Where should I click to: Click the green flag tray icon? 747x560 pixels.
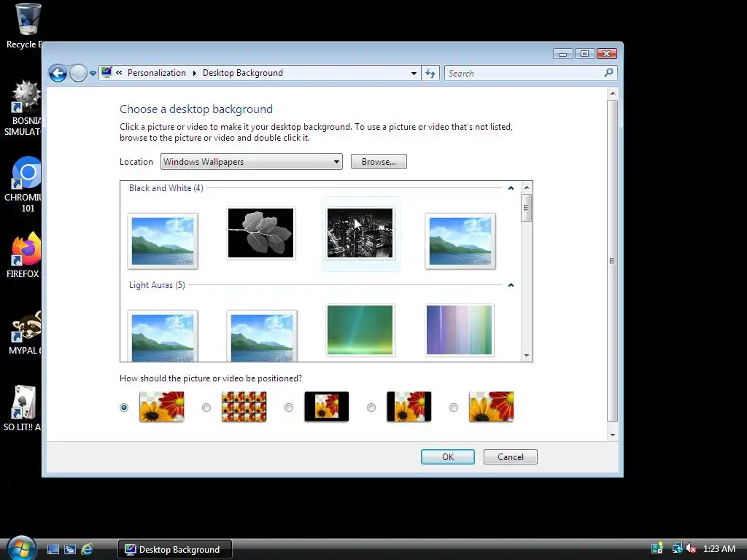657,548
